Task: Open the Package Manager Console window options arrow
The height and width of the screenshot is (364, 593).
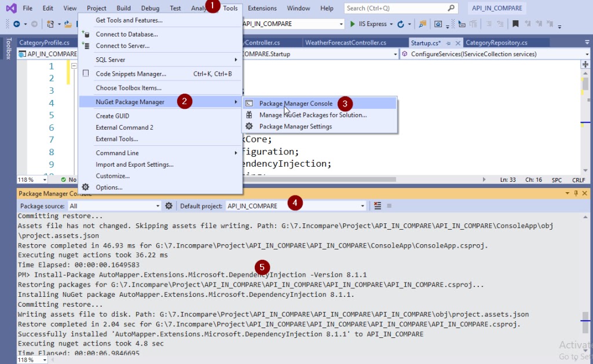Action: point(568,193)
